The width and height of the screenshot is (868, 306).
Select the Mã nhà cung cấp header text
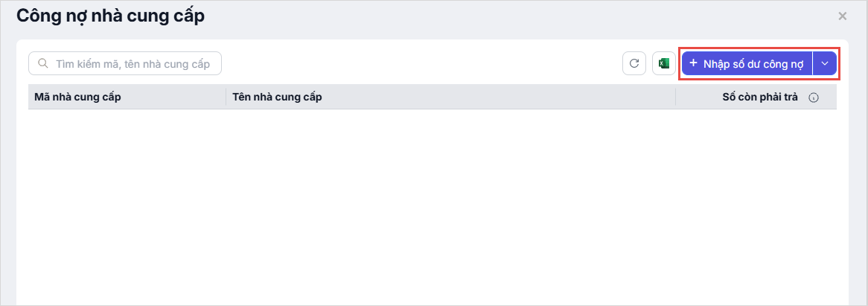[77, 98]
